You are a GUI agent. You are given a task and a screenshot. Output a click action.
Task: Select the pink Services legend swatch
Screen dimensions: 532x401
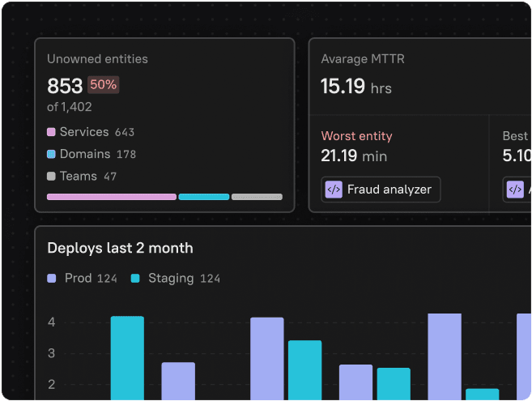click(x=52, y=132)
